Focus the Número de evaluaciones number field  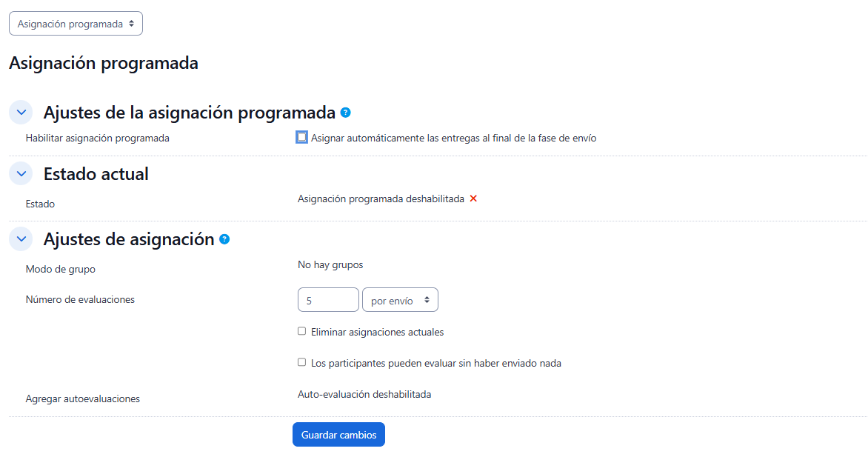coord(328,300)
